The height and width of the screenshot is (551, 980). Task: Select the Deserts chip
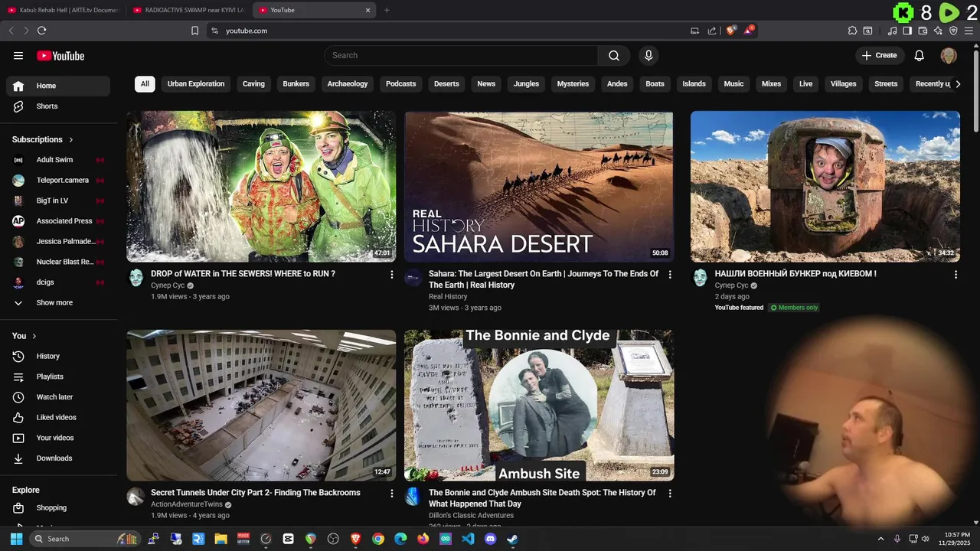click(446, 83)
